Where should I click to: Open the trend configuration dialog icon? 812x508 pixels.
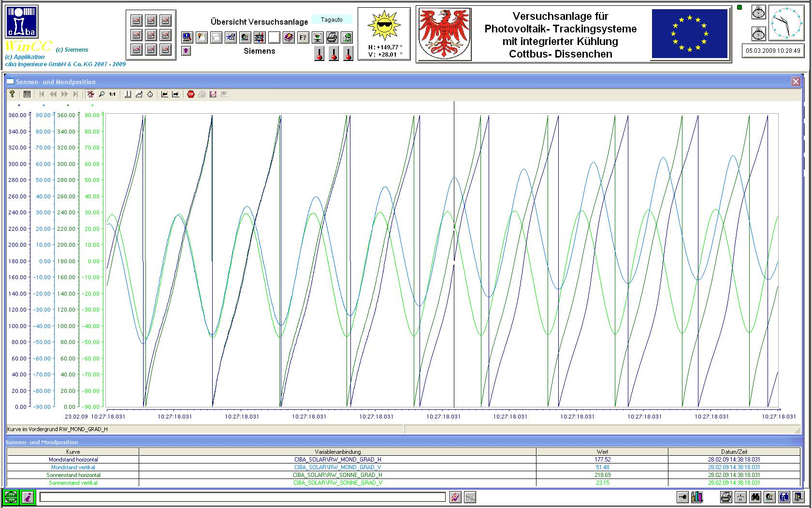click(27, 94)
